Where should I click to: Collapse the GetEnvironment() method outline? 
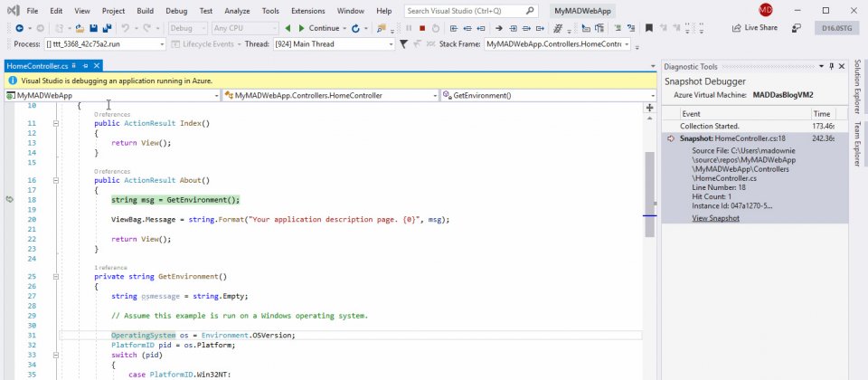(56, 277)
